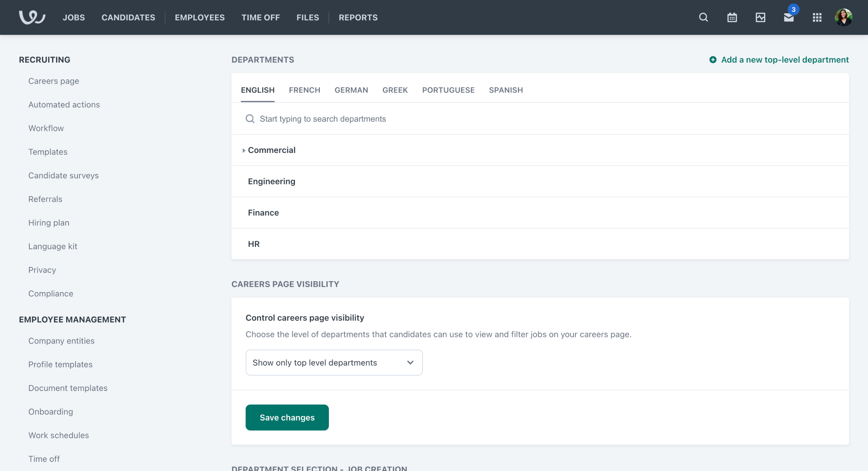This screenshot has height=471, width=868.
Task: Open the calendar icon in header
Action: [x=732, y=17]
